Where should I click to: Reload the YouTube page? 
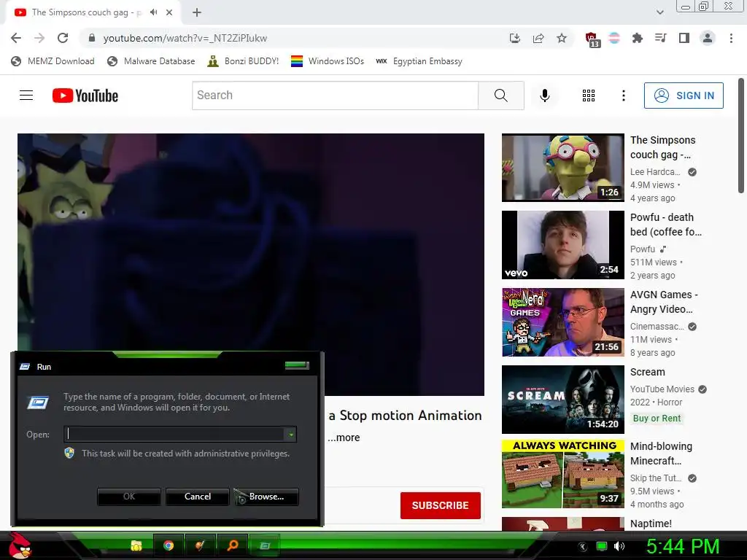point(63,38)
